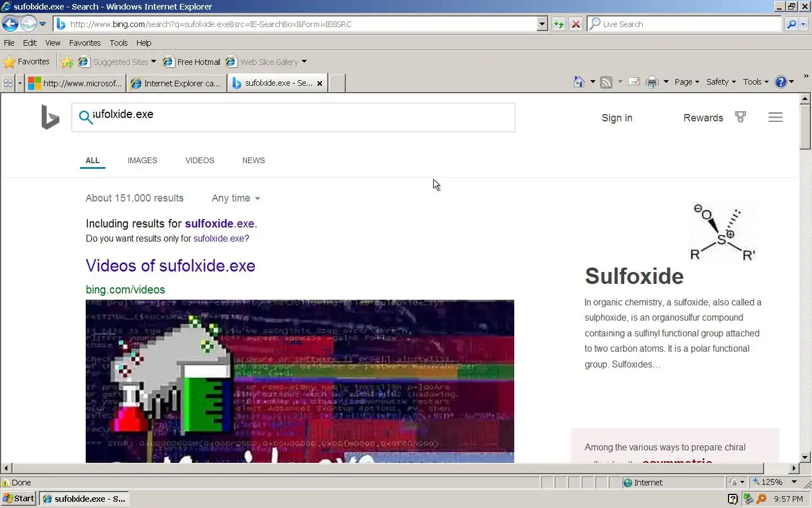812x508 pixels.
Task: Switch to the microsoft.com tab
Action: [76, 83]
